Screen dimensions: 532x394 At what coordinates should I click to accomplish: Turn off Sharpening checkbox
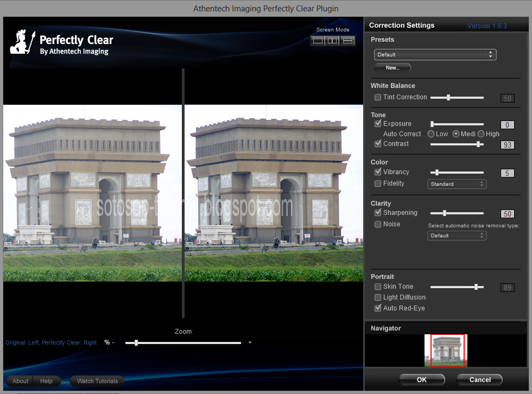tap(378, 212)
